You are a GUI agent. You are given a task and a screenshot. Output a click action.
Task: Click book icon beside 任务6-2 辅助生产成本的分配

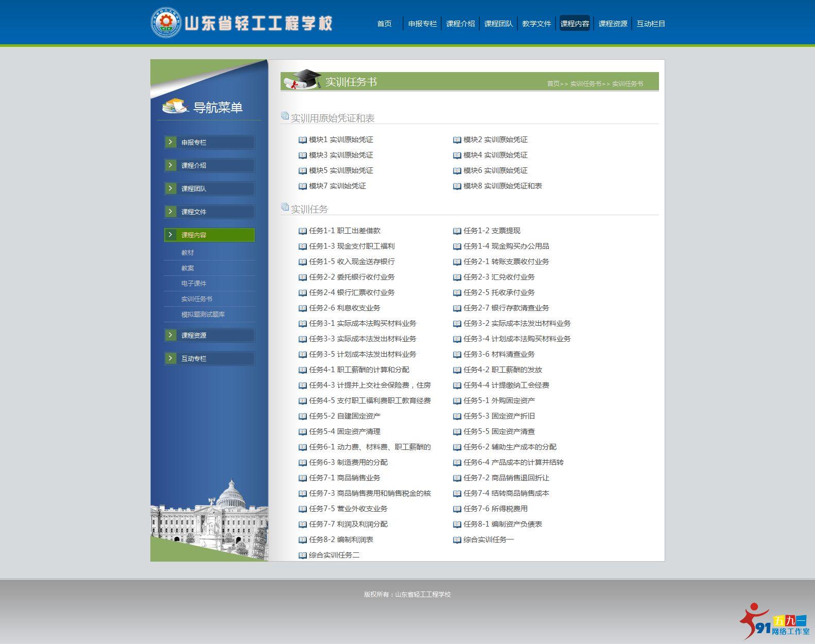click(x=457, y=447)
